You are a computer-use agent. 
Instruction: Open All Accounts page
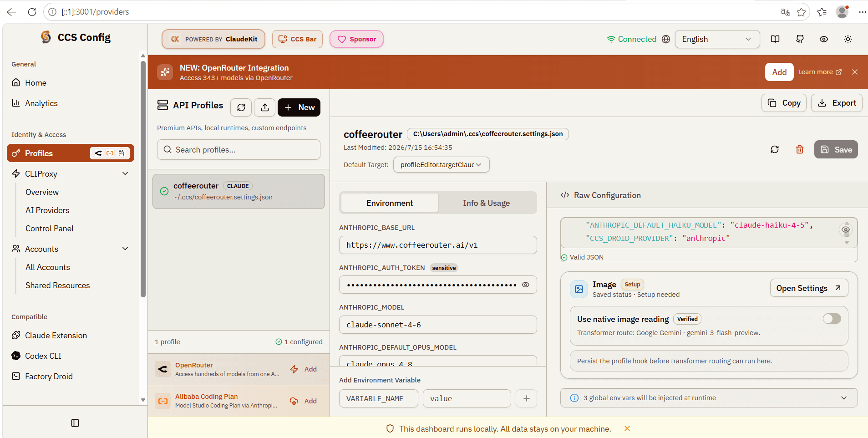pyautogui.click(x=48, y=267)
